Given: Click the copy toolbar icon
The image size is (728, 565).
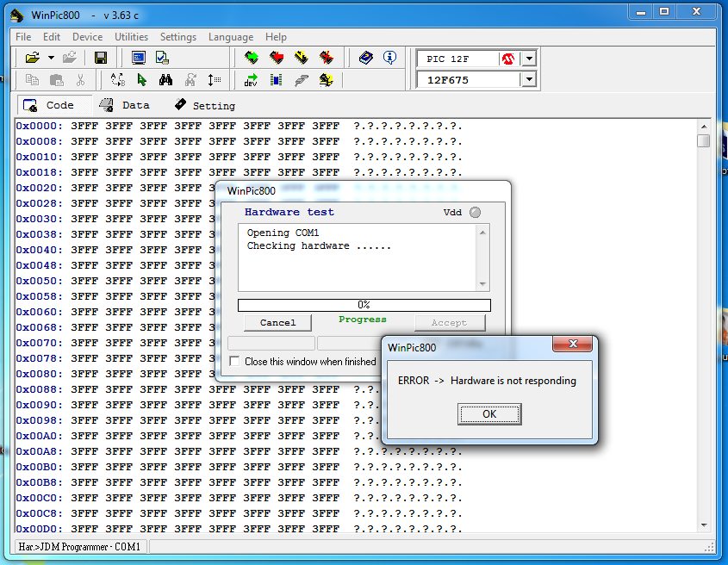Looking at the screenshot, I should click(32, 80).
